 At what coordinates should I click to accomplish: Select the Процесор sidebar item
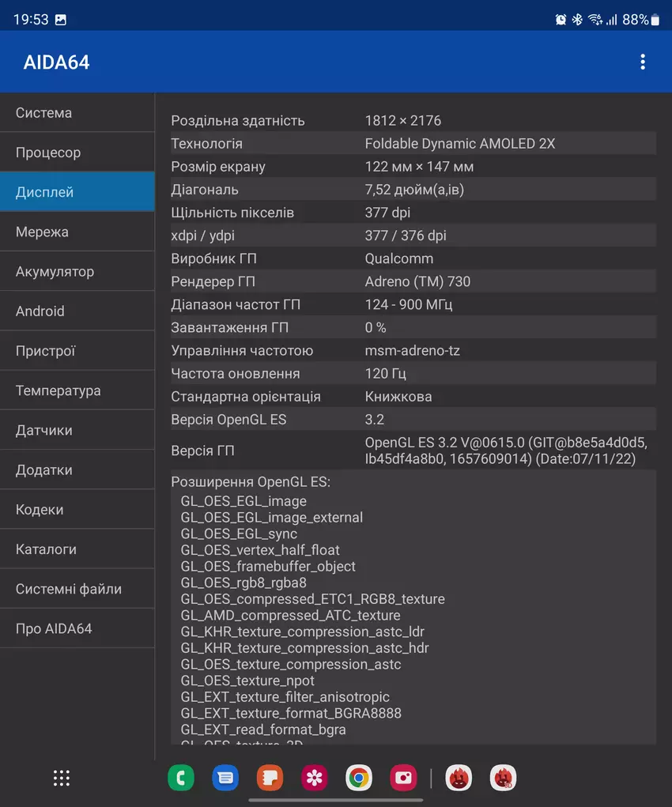click(77, 153)
